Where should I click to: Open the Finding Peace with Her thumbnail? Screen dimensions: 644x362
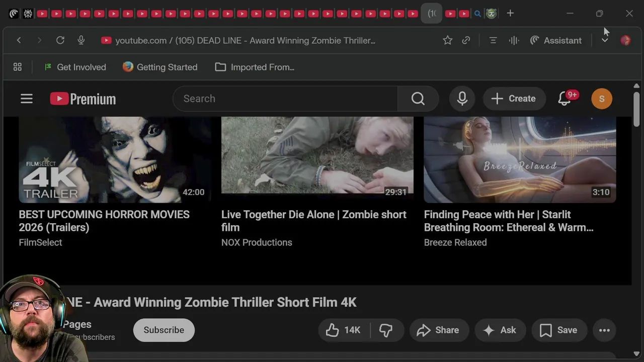(520, 159)
